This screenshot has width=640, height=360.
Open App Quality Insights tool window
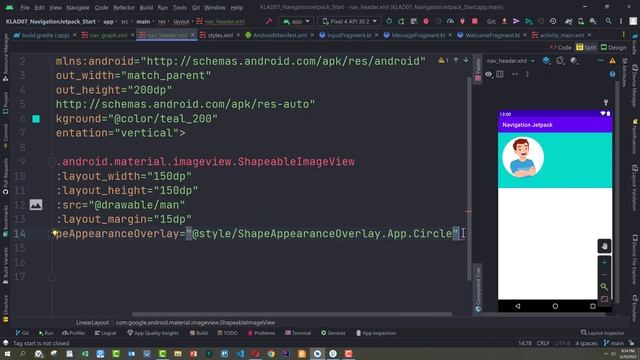153,333
